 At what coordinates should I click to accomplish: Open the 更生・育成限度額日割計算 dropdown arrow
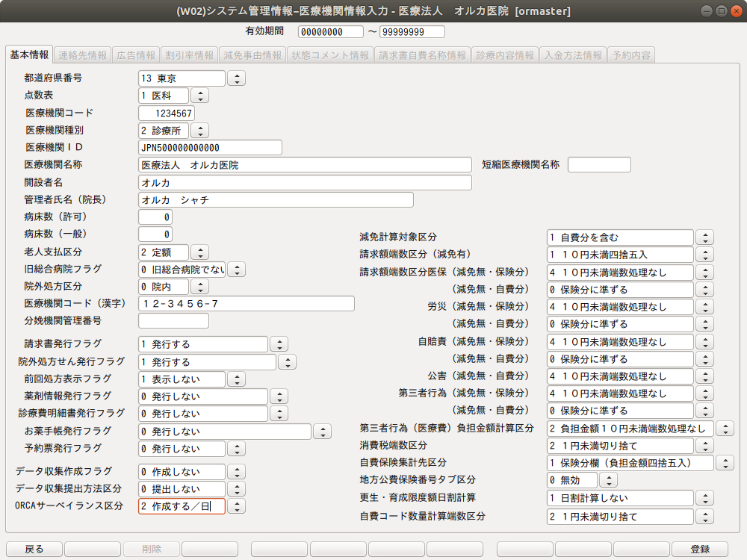click(x=705, y=498)
